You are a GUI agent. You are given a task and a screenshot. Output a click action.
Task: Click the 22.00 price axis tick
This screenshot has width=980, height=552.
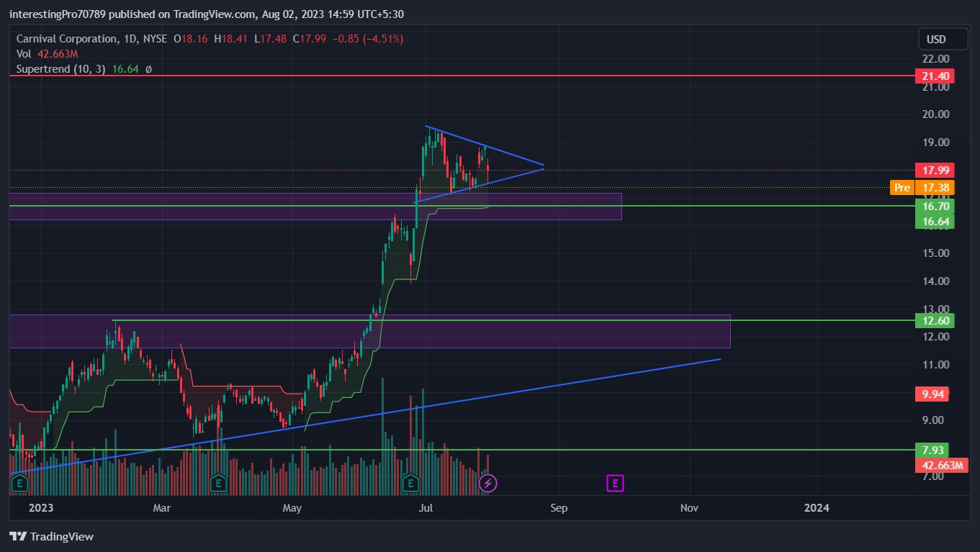tap(935, 59)
